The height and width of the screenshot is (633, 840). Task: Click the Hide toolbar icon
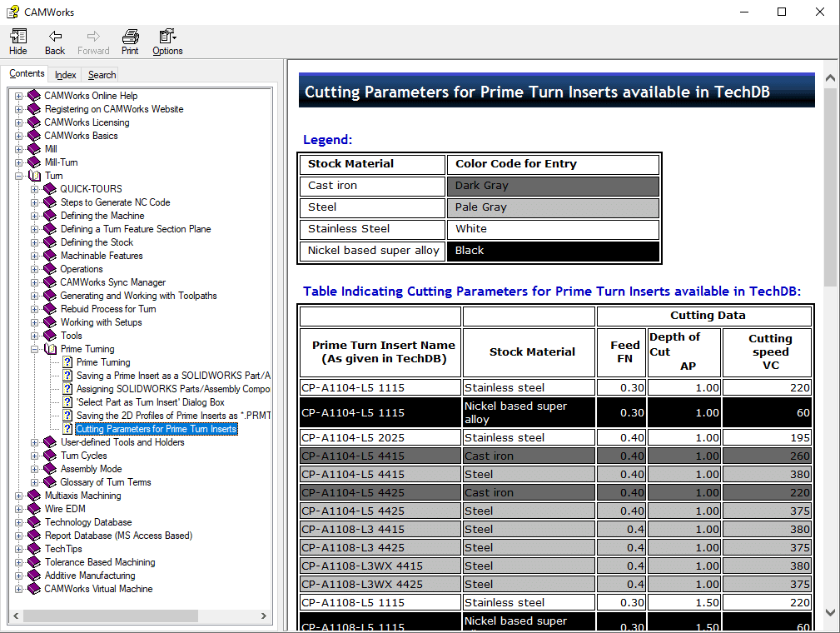pyautogui.click(x=17, y=37)
